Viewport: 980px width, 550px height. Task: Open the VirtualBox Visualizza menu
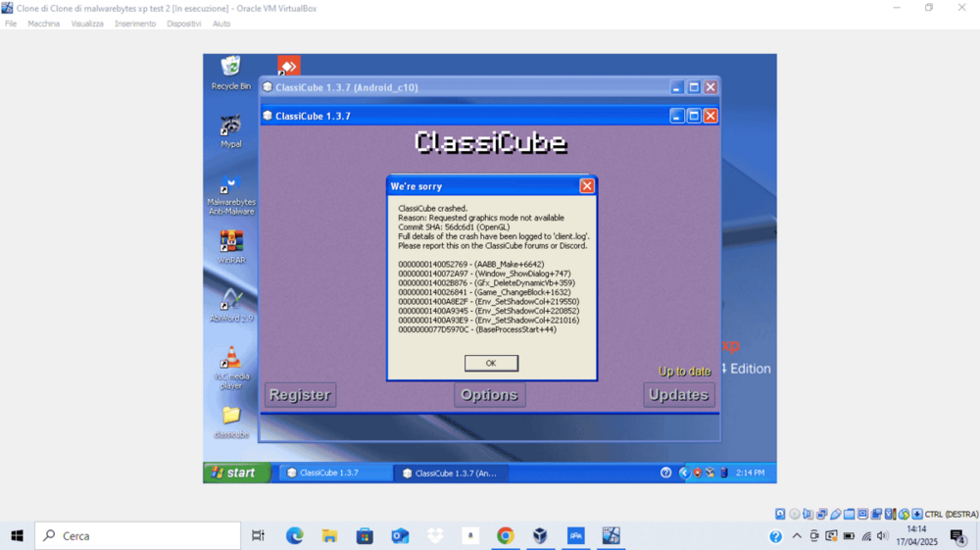pyautogui.click(x=87, y=24)
